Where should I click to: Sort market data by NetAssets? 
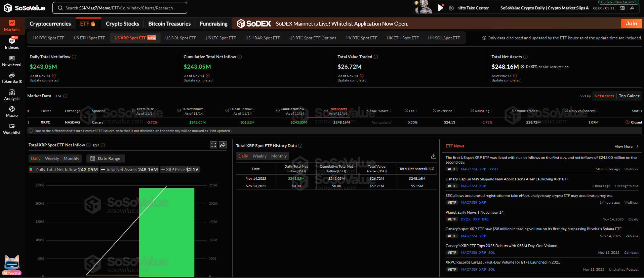click(x=604, y=96)
